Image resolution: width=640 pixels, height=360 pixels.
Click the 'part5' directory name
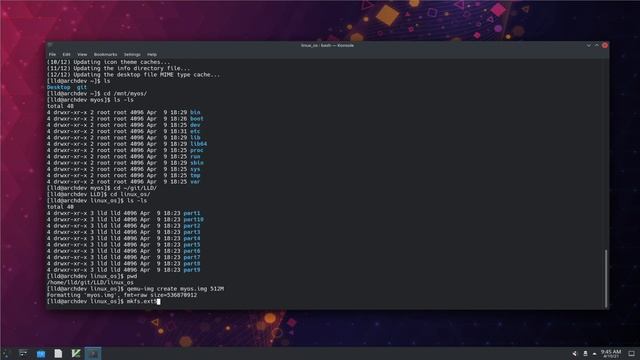pyautogui.click(x=192, y=245)
